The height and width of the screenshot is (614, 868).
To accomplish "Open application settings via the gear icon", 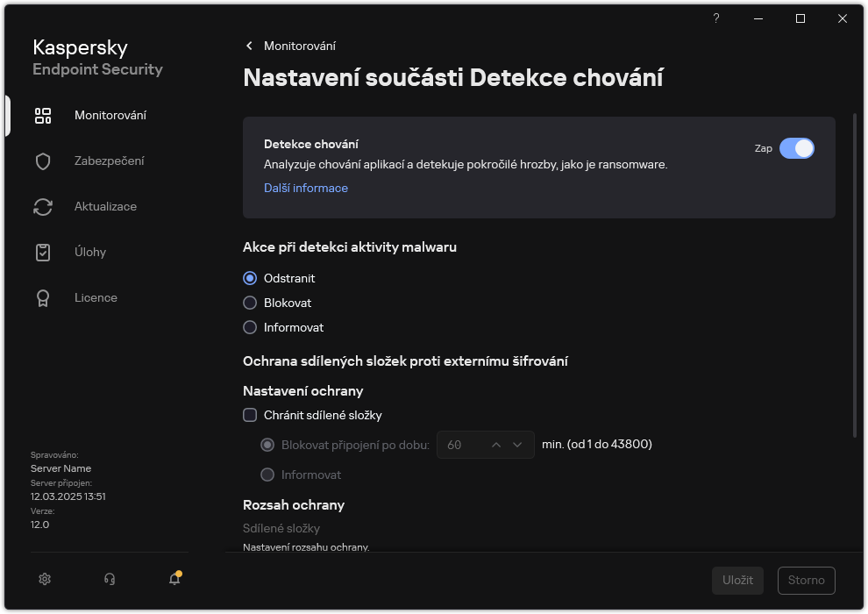I will coord(44,579).
